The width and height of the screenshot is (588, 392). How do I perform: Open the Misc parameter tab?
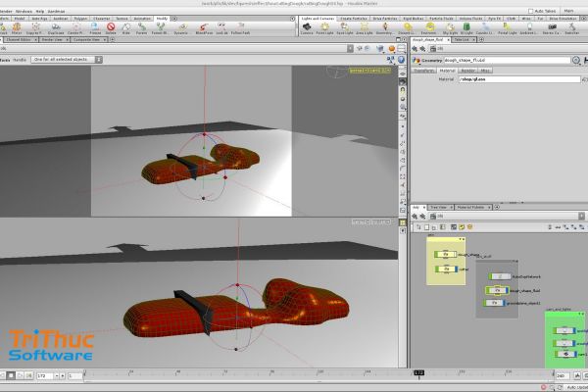[x=485, y=71]
